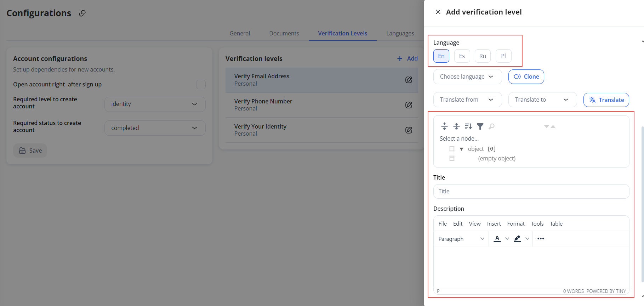Viewport: 644px width, 306px height.
Task: Open sort contents tool in JSON editor
Action: [468, 126]
